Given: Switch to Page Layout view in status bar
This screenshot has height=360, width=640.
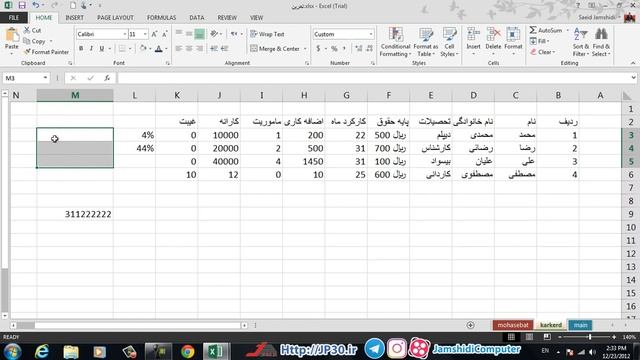Looking at the screenshot, I should (x=529, y=337).
